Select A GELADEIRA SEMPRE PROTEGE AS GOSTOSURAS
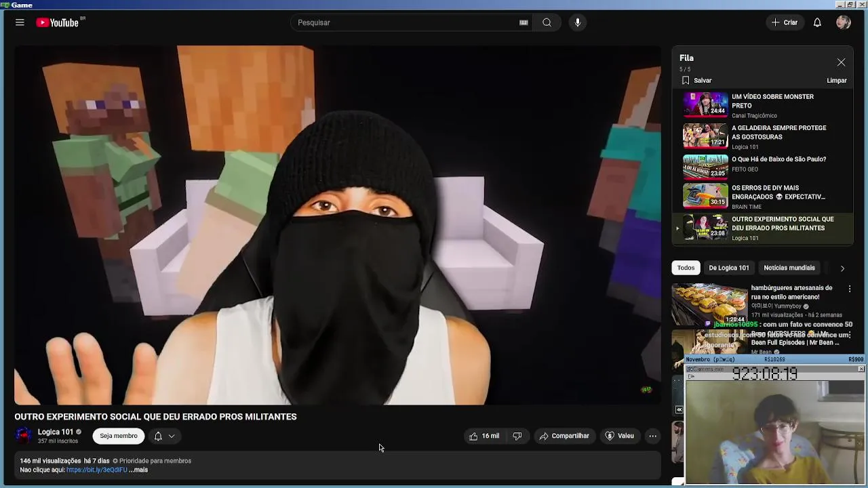 764,136
